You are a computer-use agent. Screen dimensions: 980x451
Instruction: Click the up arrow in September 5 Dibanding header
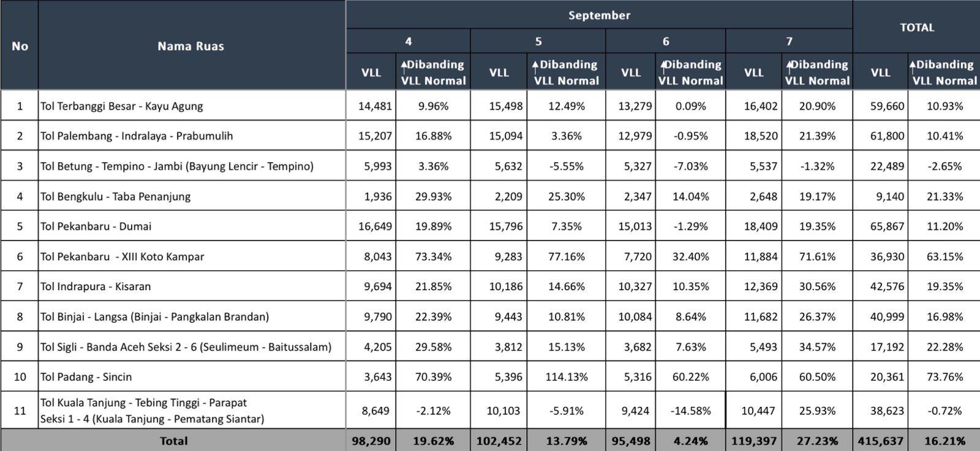(535, 65)
